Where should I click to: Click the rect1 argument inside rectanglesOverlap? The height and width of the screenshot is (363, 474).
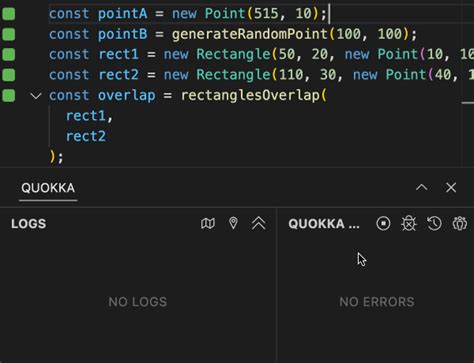(x=86, y=116)
